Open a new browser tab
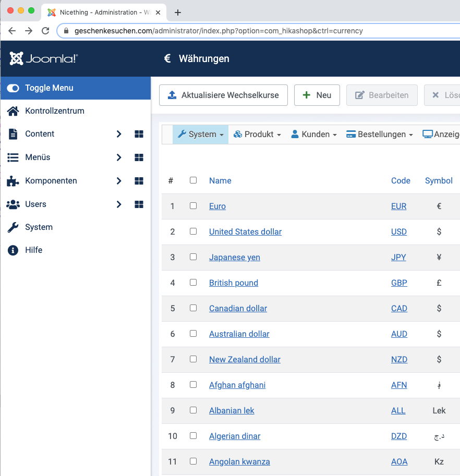 click(x=178, y=13)
